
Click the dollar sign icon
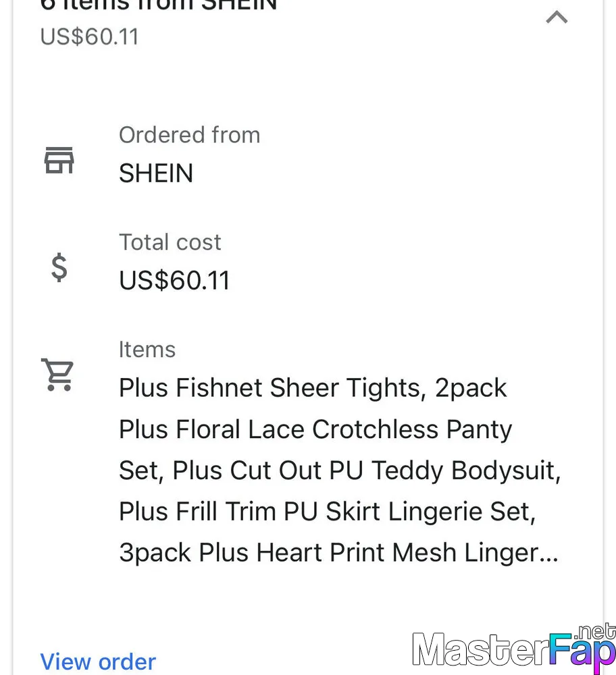pos(59,267)
